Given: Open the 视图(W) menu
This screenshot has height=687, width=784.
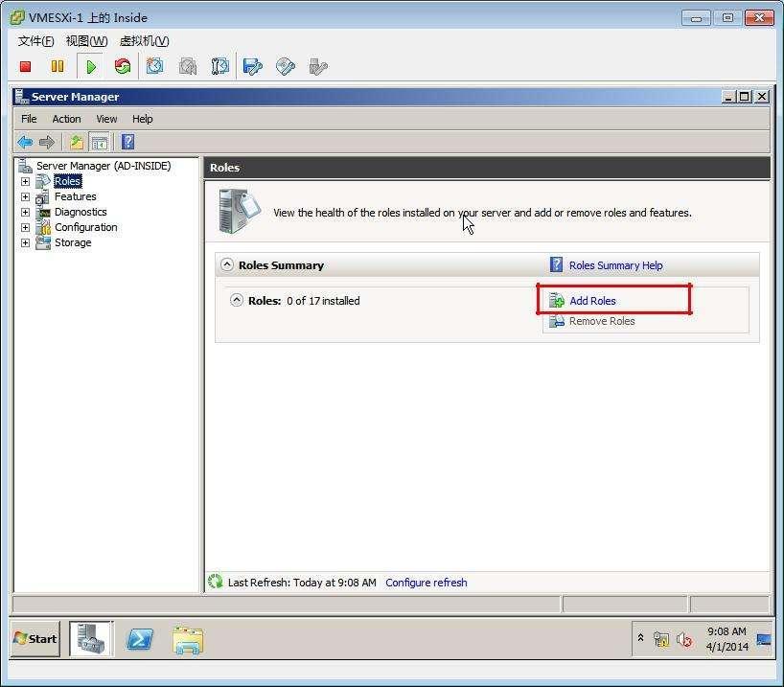Looking at the screenshot, I should pos(86,41).
